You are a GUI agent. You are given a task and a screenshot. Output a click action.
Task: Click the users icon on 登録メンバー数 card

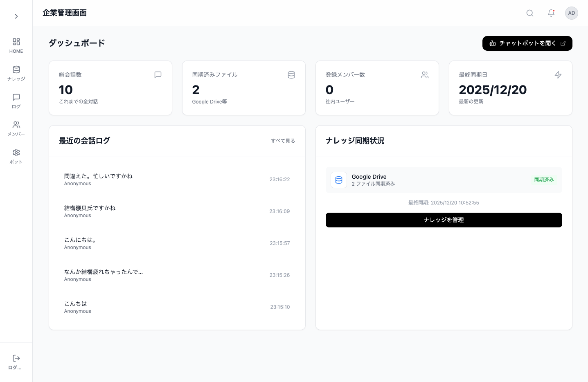pyautogui.click(x=425, y=75)
